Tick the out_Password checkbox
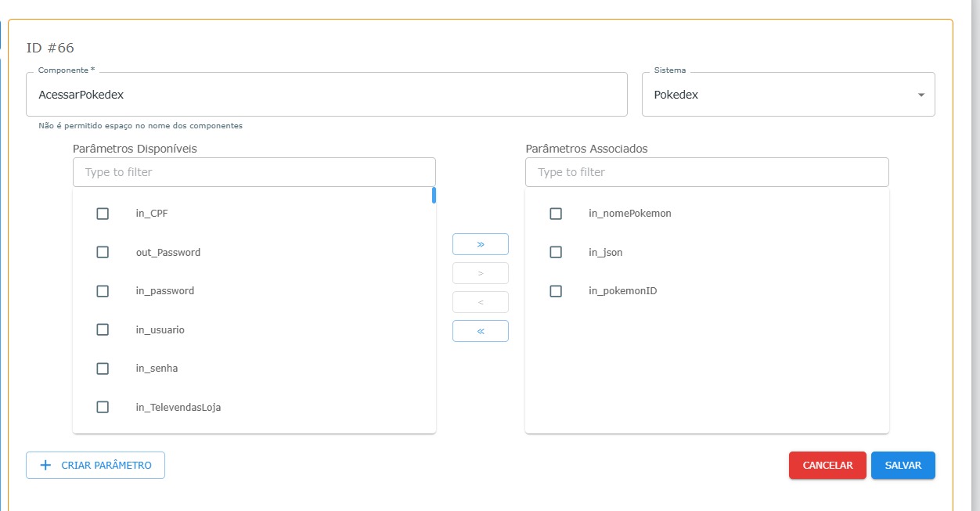This screenshot has height=511, width=980. [103, 252]
